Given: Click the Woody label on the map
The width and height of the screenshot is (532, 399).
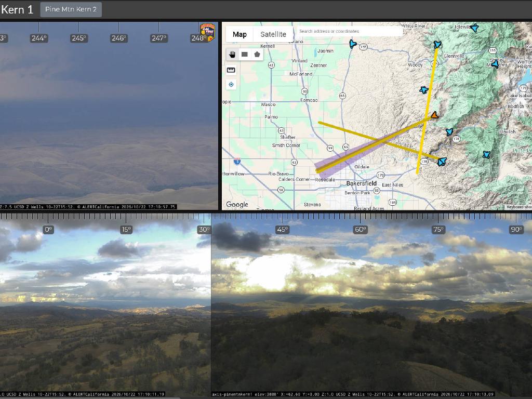Looking at the screenshot, I should 415,65.
